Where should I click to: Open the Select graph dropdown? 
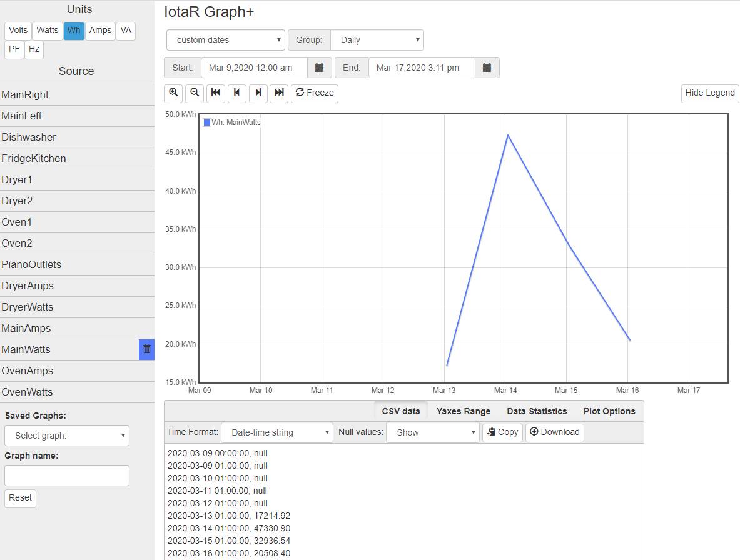coord(67,436)
